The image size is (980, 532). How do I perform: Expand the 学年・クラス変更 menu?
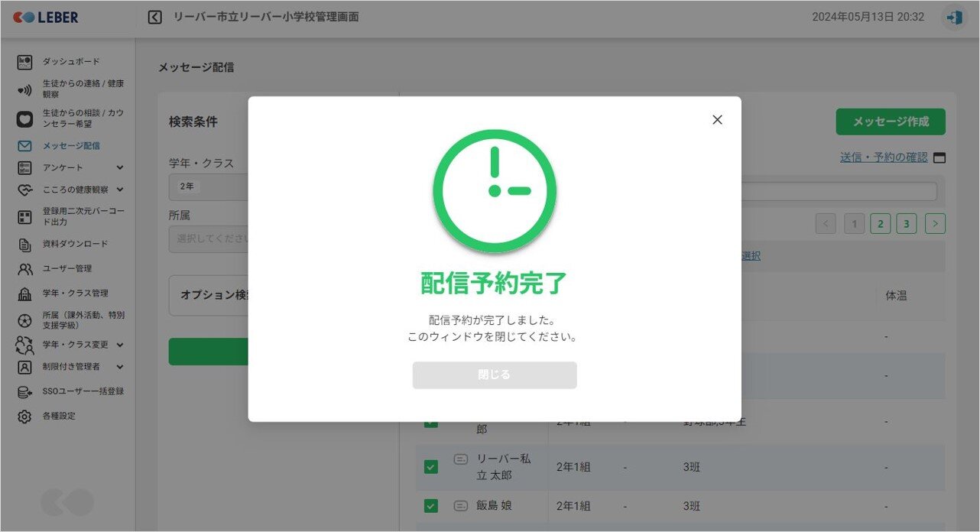click(120, 345)
